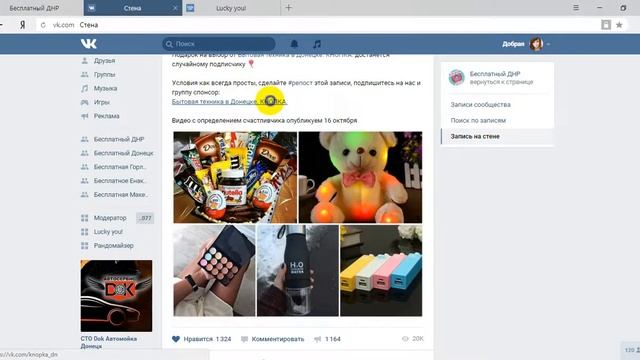Click the Модератор notification count badge
640x360 pixels.
click(x=145, y=218)
